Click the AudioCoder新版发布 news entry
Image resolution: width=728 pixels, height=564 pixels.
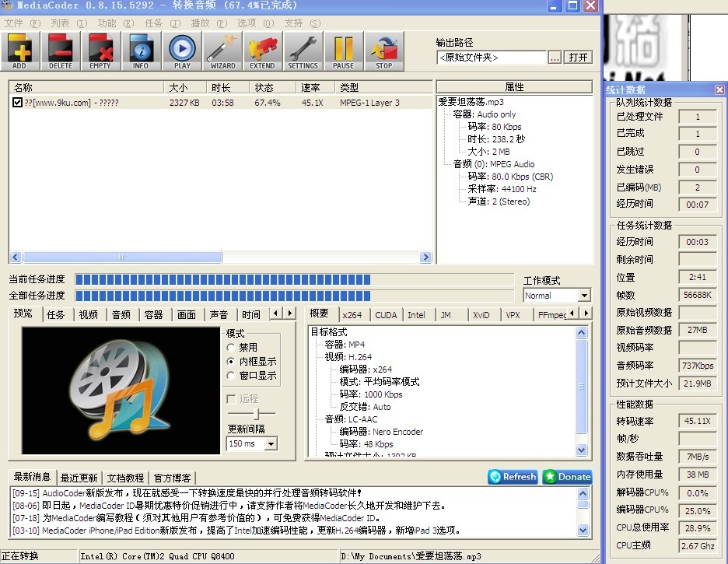pos(187,493)
